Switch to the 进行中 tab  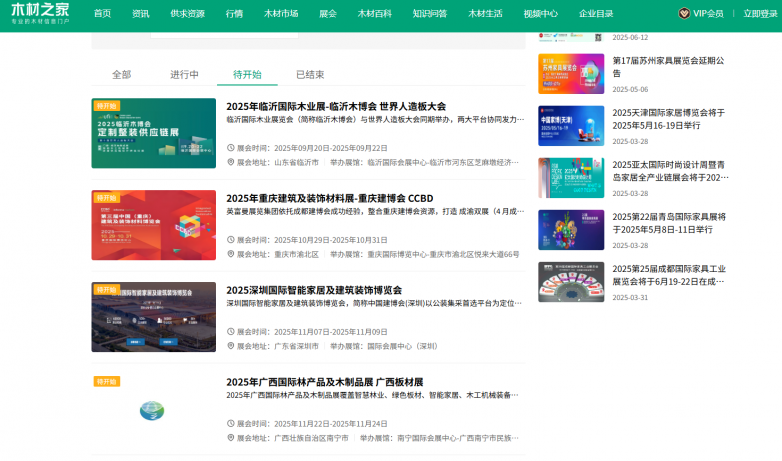tap(184, 75)
